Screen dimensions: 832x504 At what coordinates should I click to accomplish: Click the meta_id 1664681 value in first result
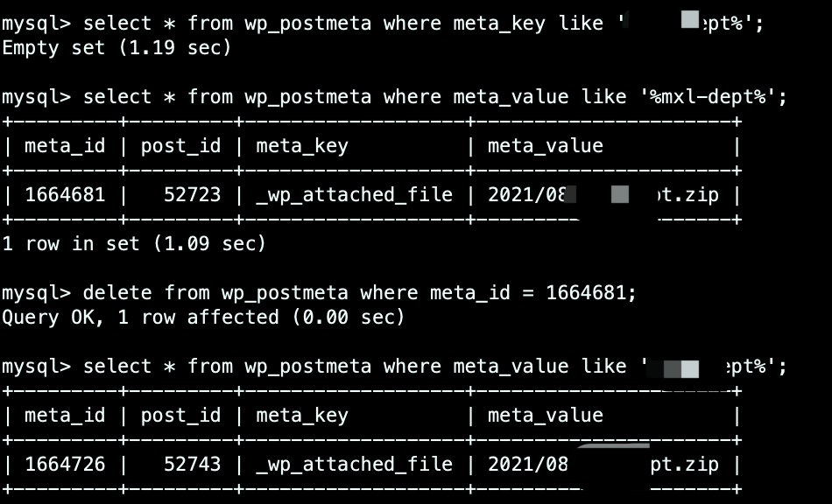pyautogui.click(x=65, y=194)
